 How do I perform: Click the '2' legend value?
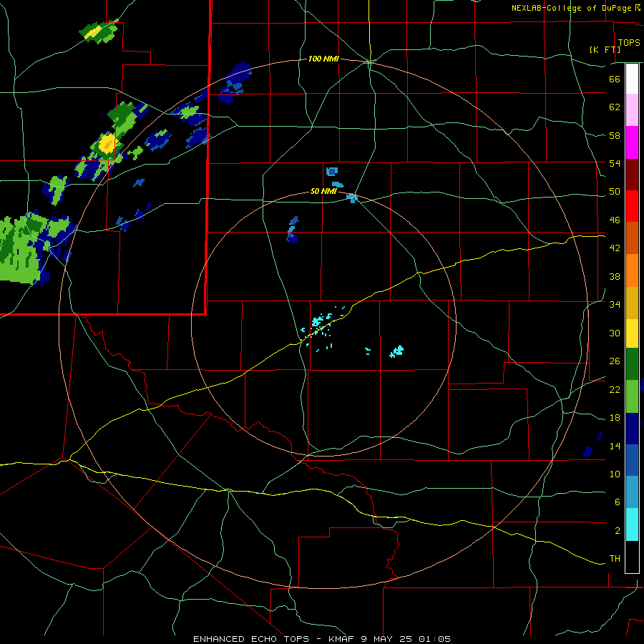pos(618,531)
